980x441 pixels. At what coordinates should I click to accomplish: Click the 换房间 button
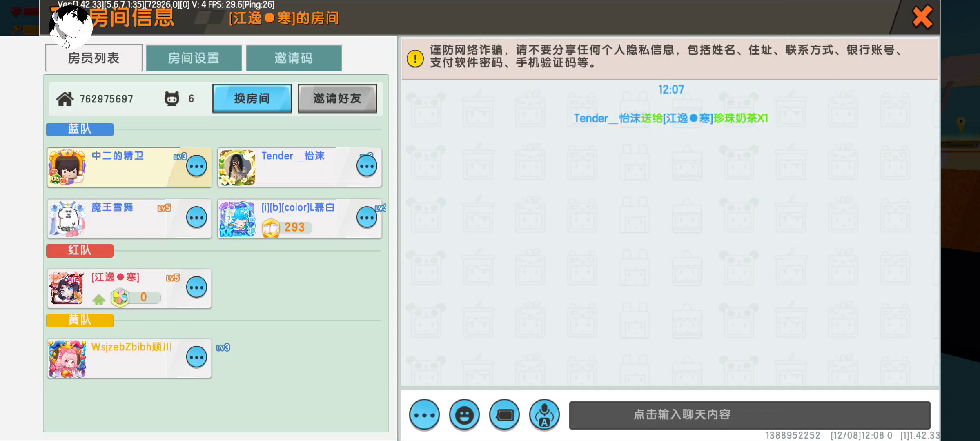pyautogui.click(x=252, y=98)
